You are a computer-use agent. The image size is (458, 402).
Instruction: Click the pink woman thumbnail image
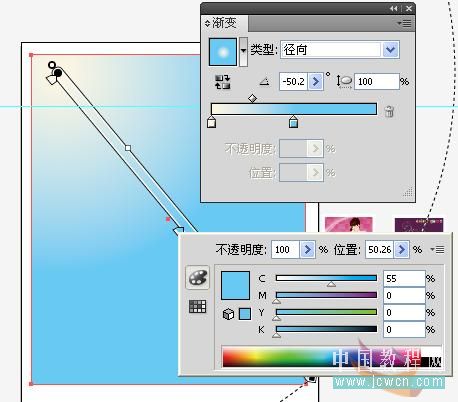[x=349, y=224]
